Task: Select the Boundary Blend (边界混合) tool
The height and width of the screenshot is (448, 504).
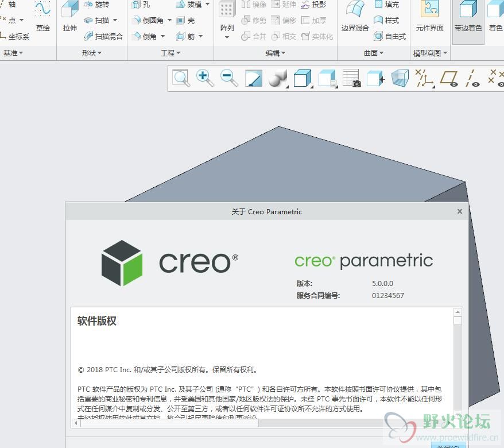Action: pyautogui.click(x=355, y=16)
